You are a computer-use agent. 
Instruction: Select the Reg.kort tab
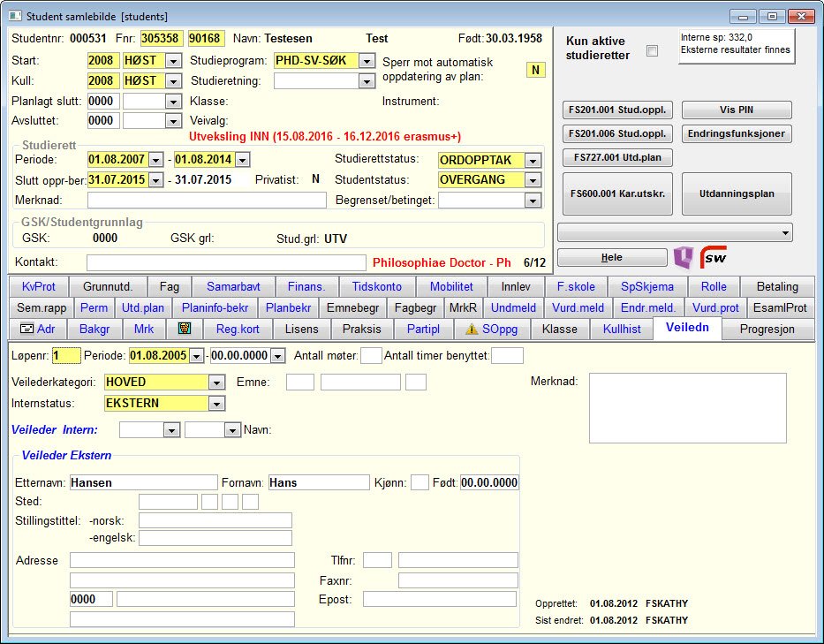pos(238,330)
